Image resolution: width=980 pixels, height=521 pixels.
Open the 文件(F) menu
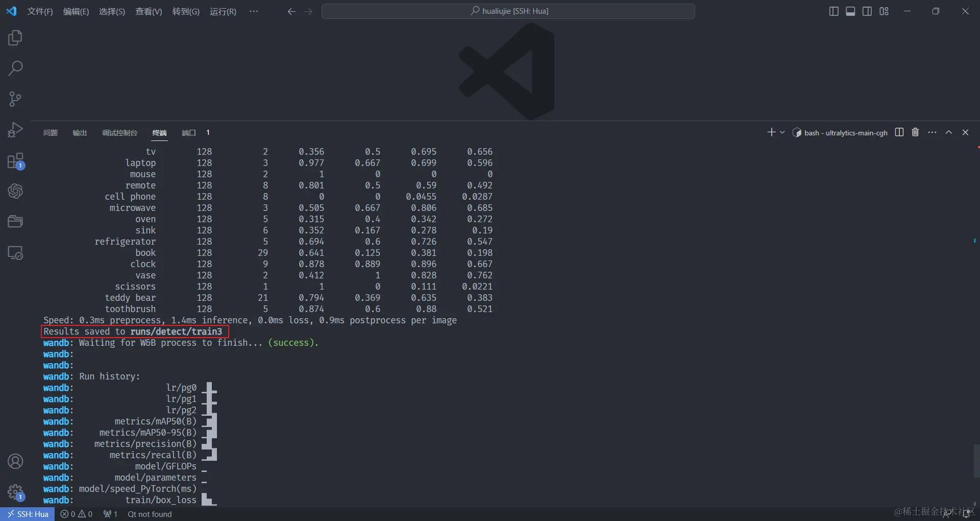click(x=40, y=11)
